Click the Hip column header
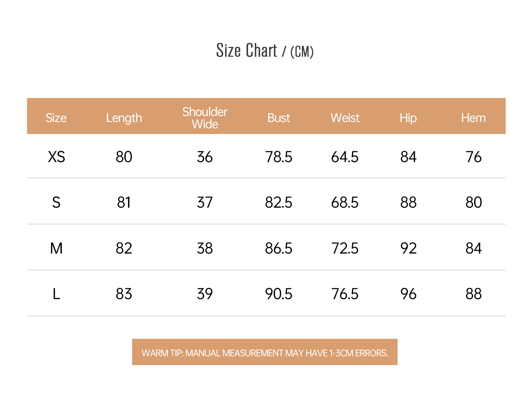Screen dimensions: 532x399 [x=408, y=118]
